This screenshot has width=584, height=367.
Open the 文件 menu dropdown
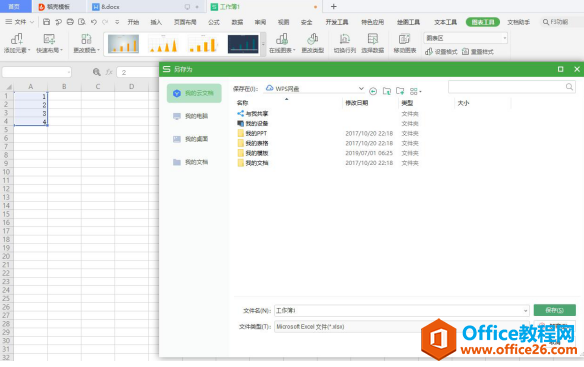19,22
